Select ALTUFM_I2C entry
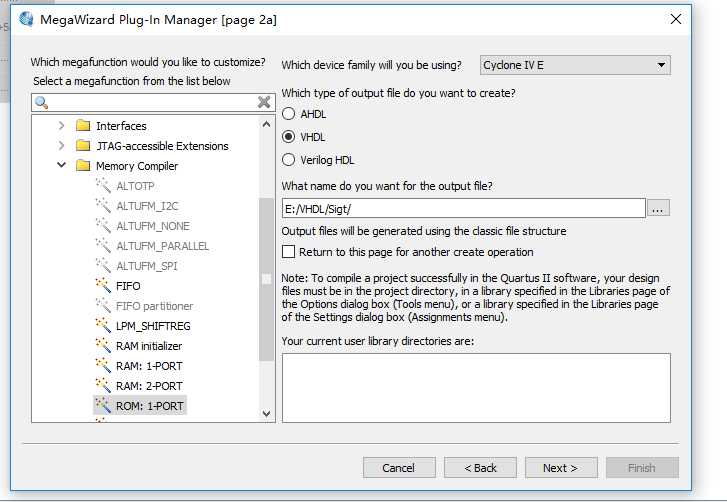 (x=147, y=206)
